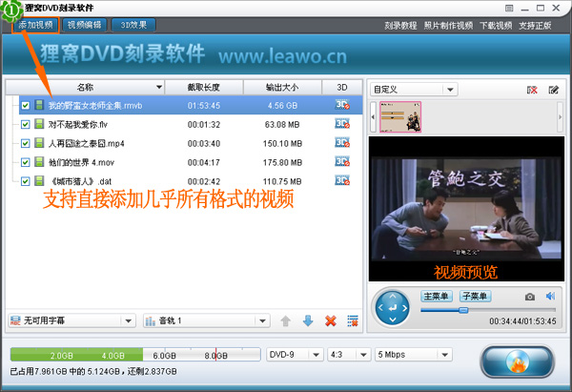Click 3D icon for 对不起我爱你.flv row
Screen dimensions: 572x392
click(342, 124)
